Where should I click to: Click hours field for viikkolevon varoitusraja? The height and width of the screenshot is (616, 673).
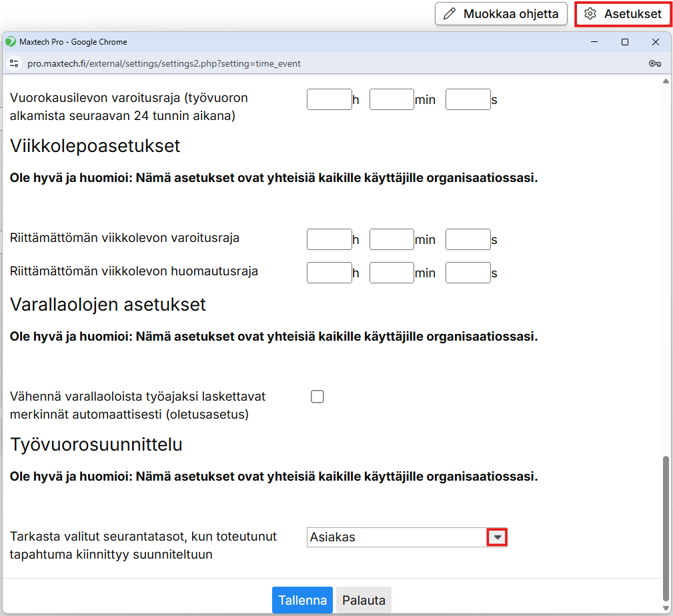329,239
